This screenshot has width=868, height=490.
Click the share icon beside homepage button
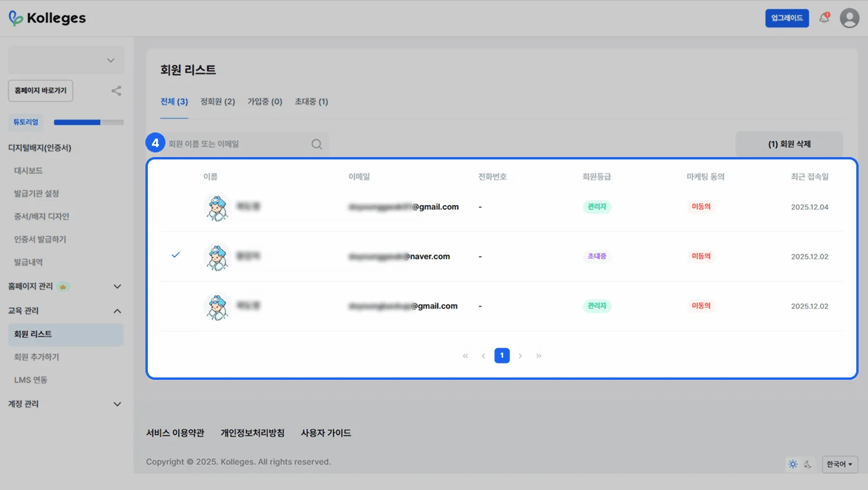pos(116,91)
